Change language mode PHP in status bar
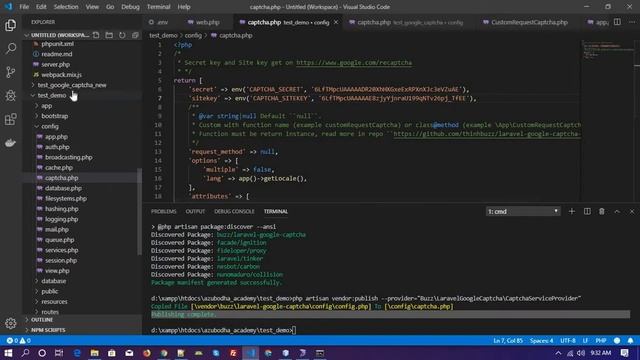Viewport: 640px width, 360px height. tap(601, 340)
